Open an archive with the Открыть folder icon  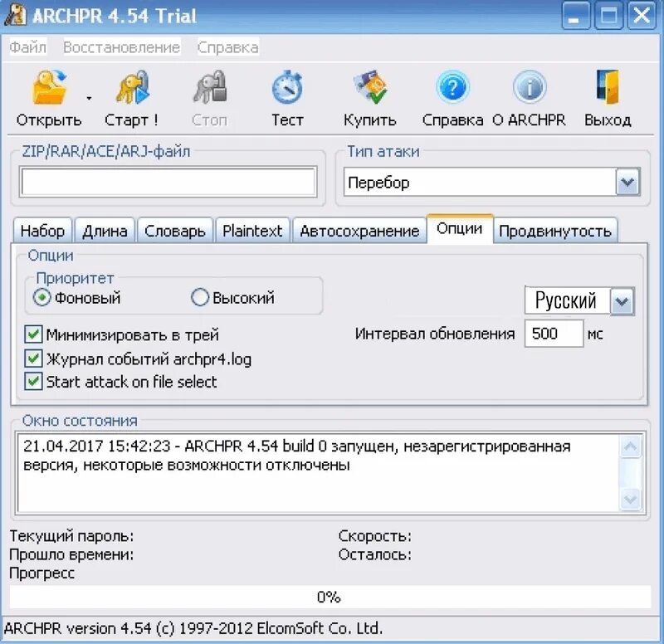(x=49, y=88)
